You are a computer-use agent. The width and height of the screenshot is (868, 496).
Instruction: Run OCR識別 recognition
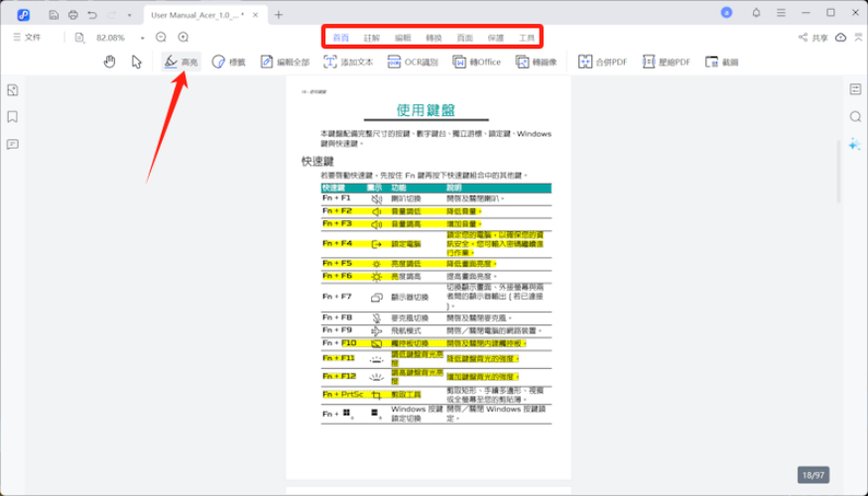[x=413, y=62]
